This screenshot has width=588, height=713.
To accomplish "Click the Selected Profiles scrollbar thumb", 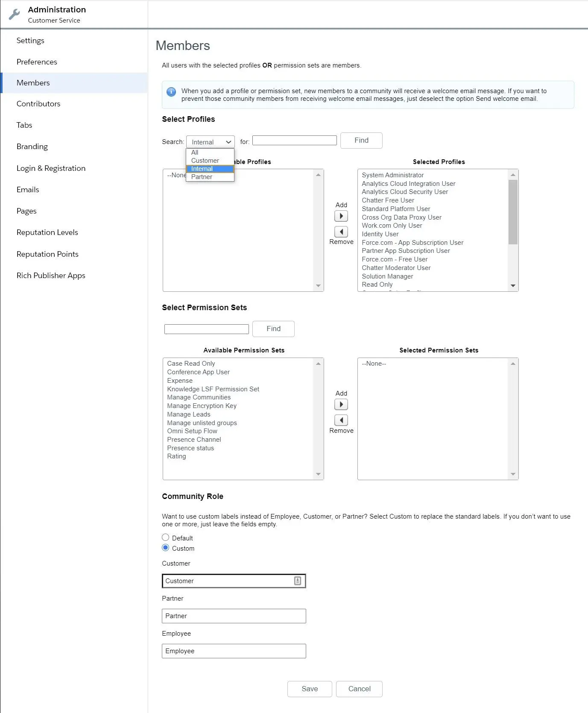I will pyautogui.click(x=513, y=212).
